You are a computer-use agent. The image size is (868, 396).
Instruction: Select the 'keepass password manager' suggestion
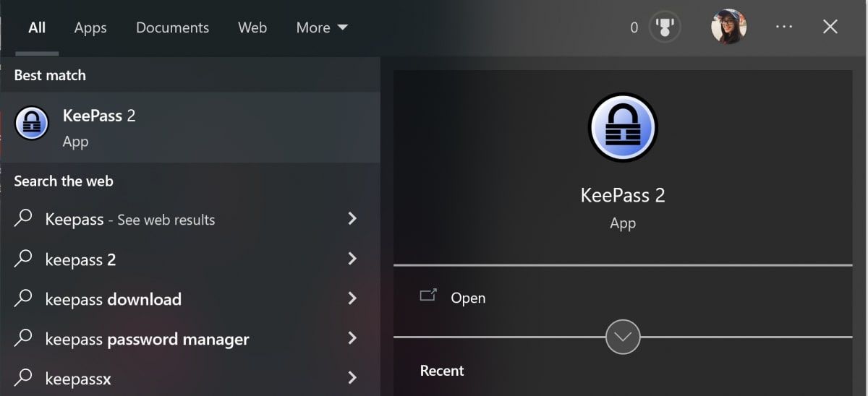click(x=190, y=339)
